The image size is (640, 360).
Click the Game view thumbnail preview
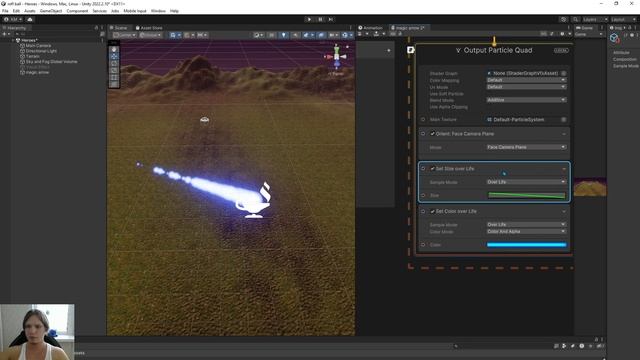pyautogui.click(x=590, y=187)
